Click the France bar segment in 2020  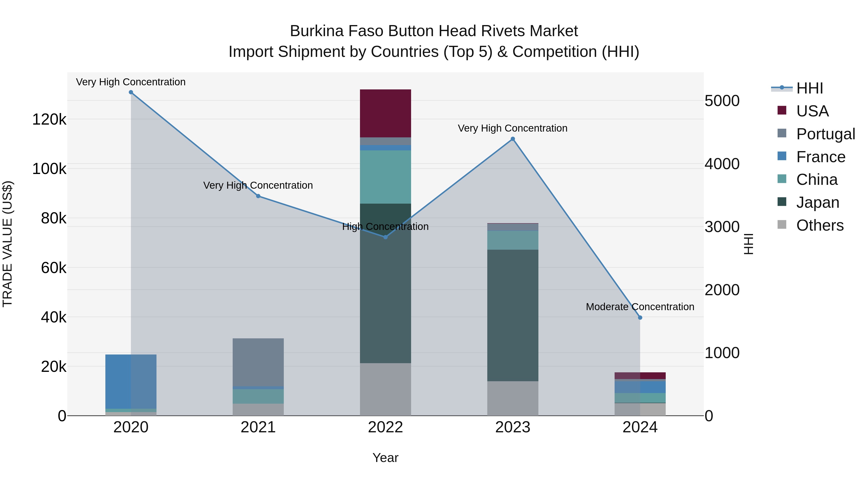(131, 381)
